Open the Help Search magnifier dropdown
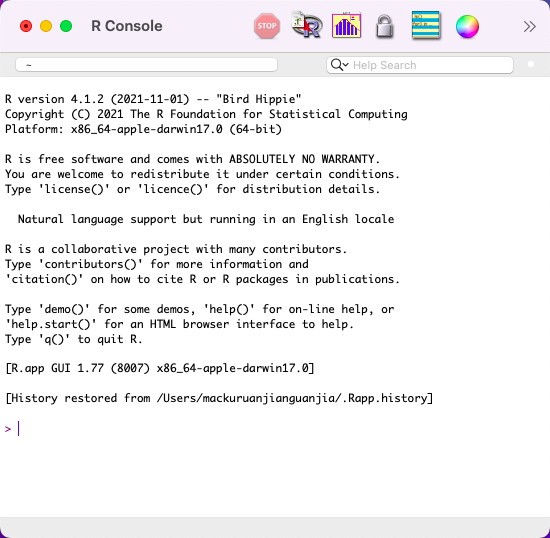550x538 pixels. tap(339, 65)
